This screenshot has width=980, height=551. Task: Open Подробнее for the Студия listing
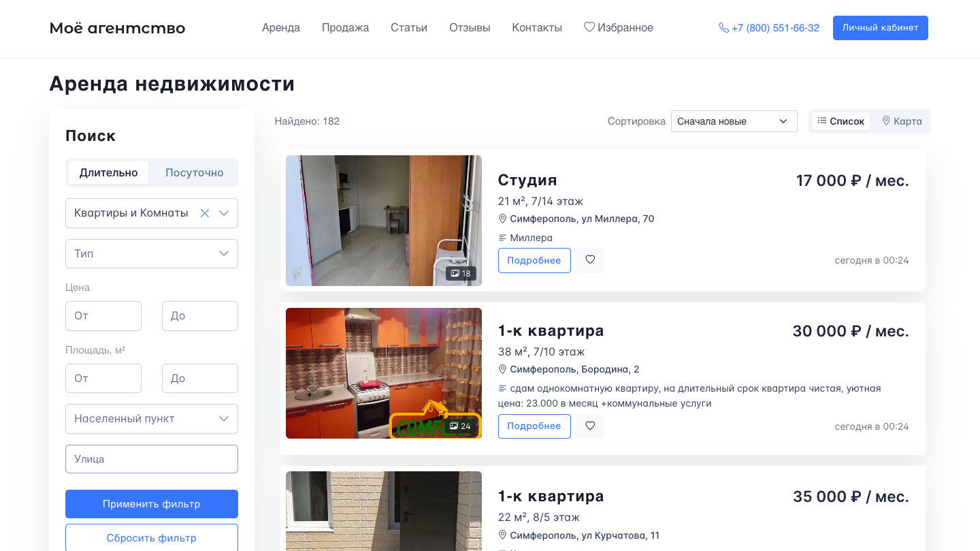[x=534, y=260]
